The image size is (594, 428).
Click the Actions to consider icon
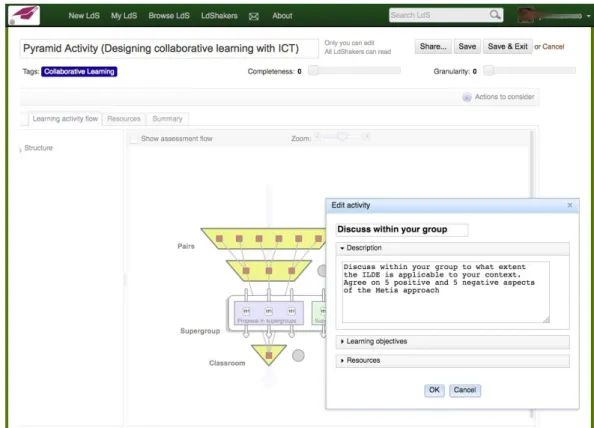coord(467,97)
